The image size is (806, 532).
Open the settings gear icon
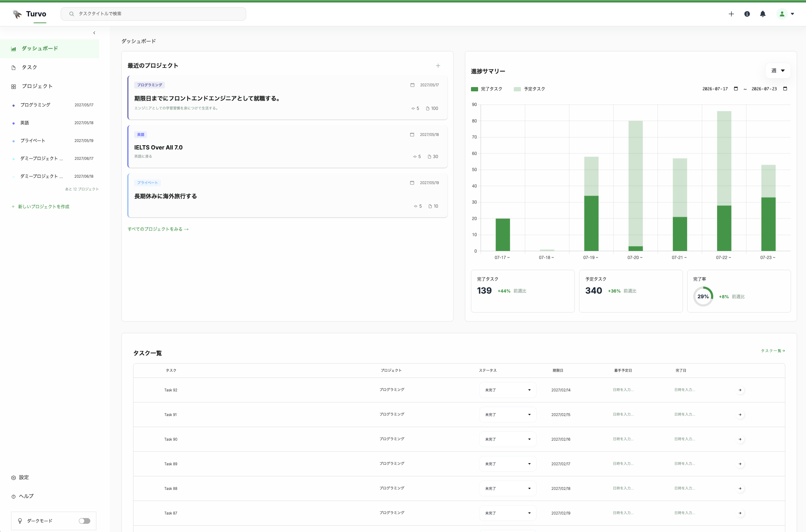(x=14, y=478)
